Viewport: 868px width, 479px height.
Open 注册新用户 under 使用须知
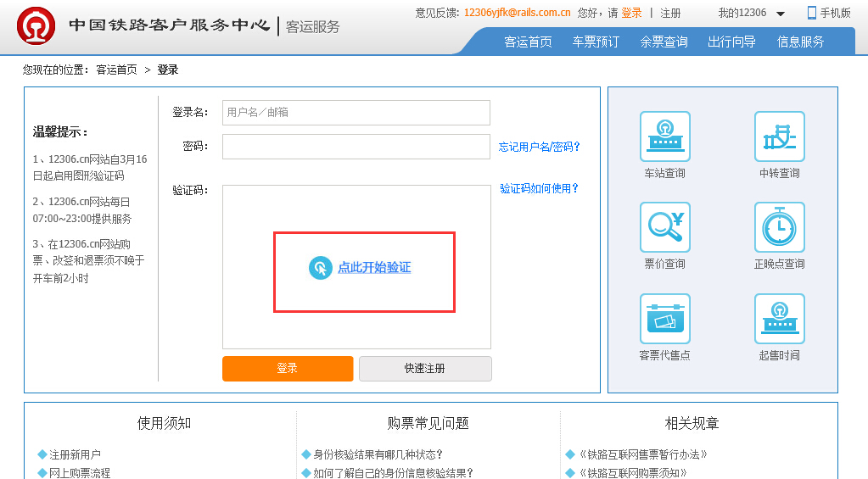[75, 454]
